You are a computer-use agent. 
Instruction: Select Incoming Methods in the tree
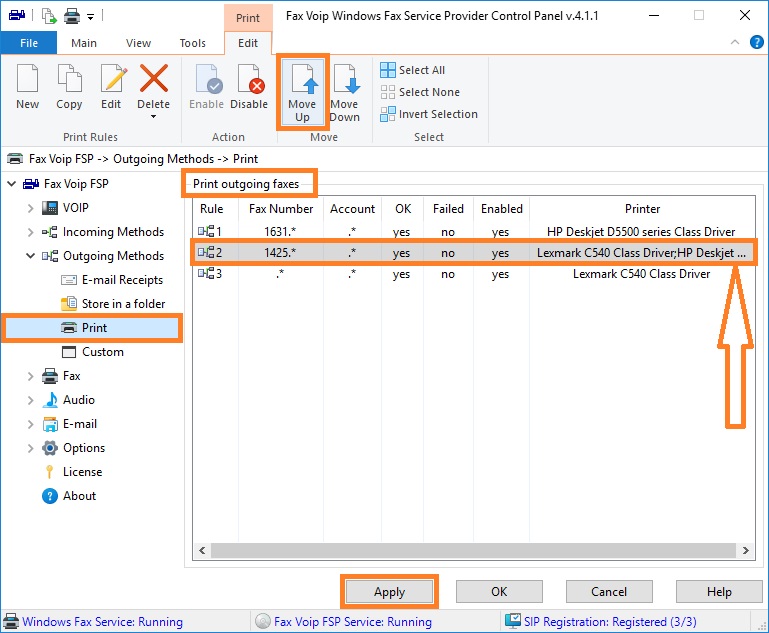(103, 232)
